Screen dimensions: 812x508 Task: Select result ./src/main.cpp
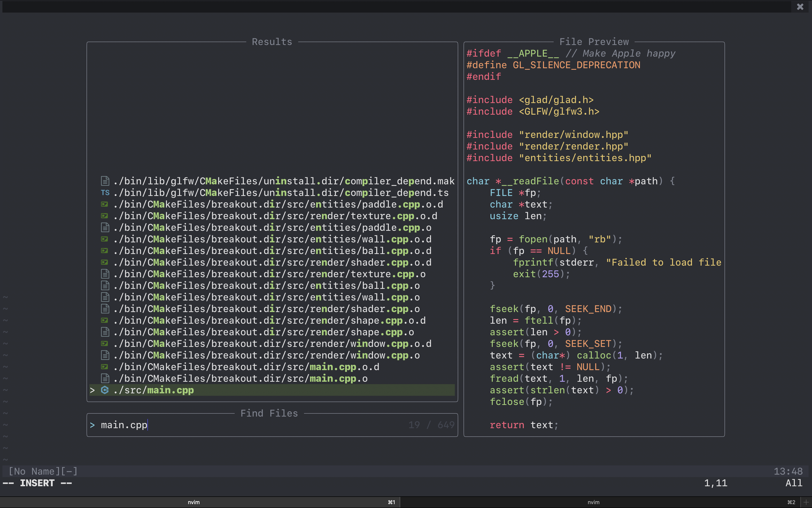pos(272,390)
